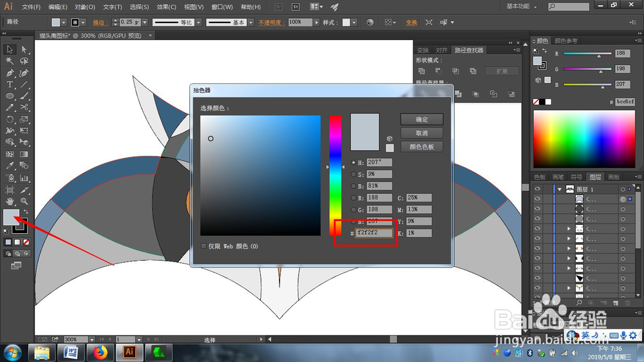Enable the Web colors only checkbox

tap(204, 246)
